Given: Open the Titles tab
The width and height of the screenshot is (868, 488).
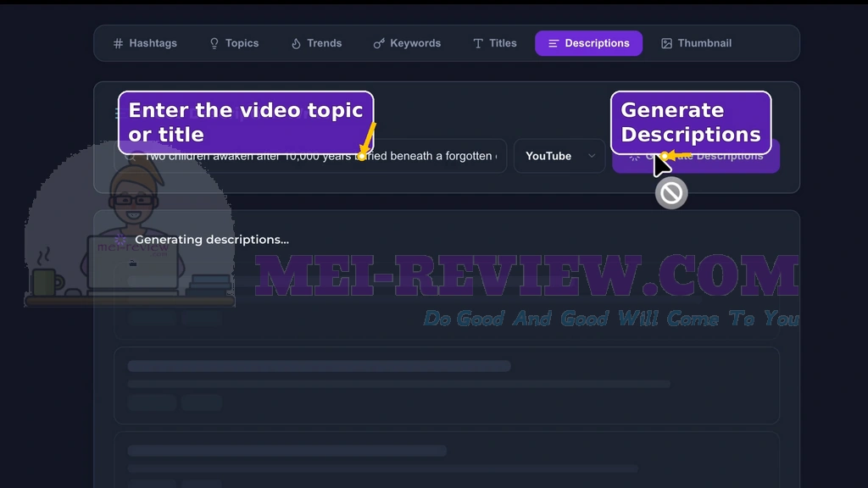Looking at the screenshot, I should [495, 43].
